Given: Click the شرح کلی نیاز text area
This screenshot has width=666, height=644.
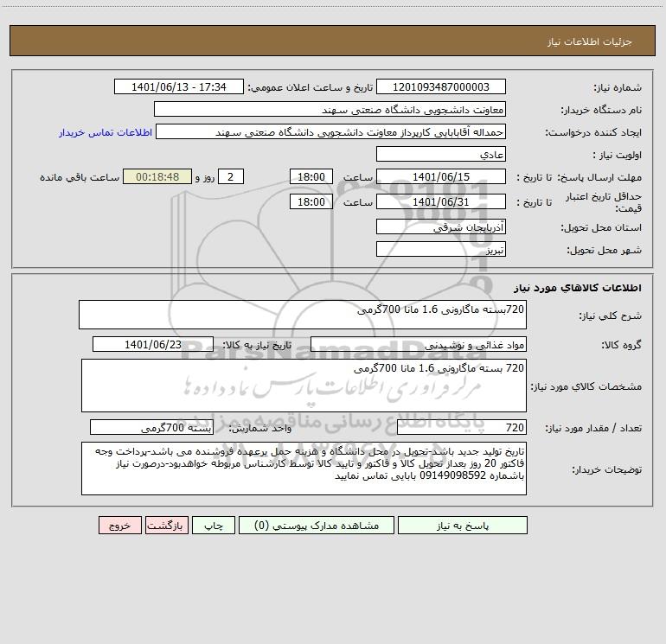Looking at the screenshot, I should click(303, 315).
